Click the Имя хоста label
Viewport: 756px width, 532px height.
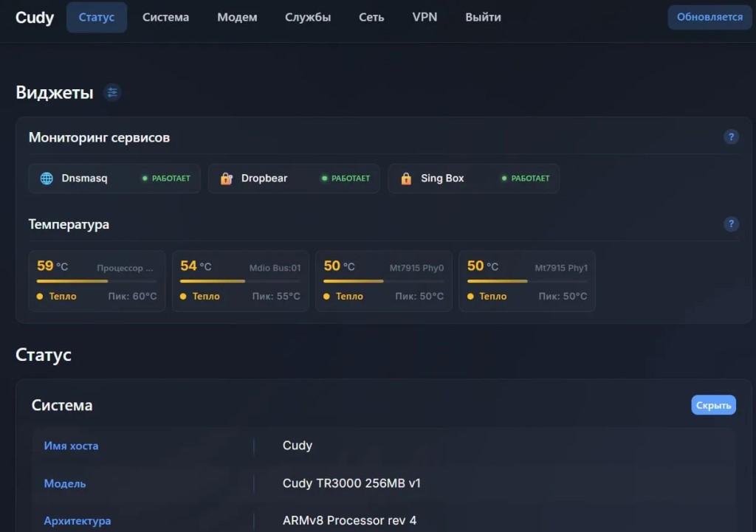coord(71,446)
